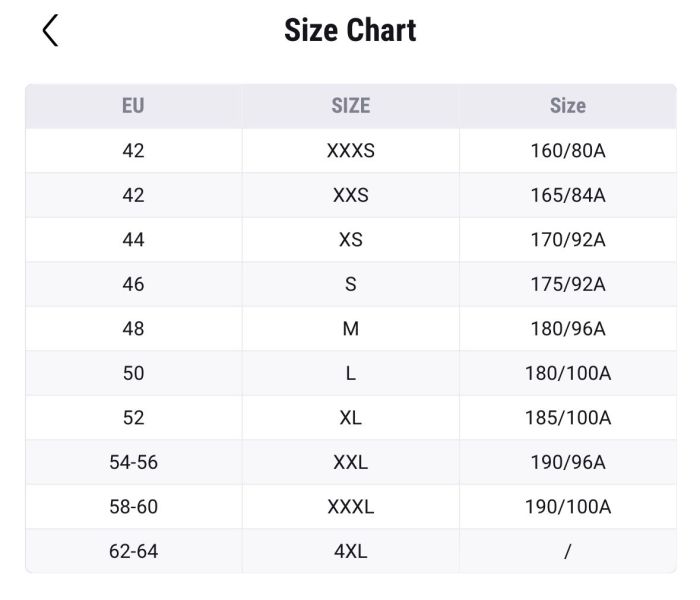The image size is (700, 600).
Task: Tap the back arrow icon
Action: (50, 31)
